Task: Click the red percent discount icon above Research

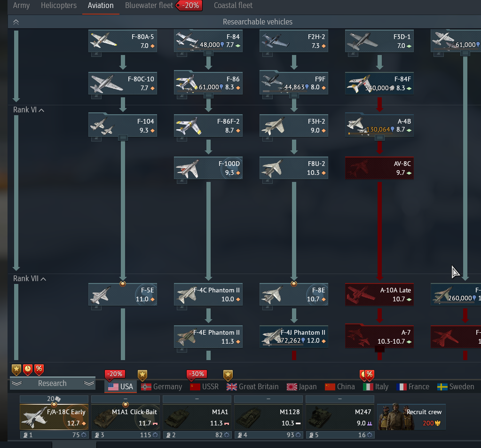Action: 39,369
